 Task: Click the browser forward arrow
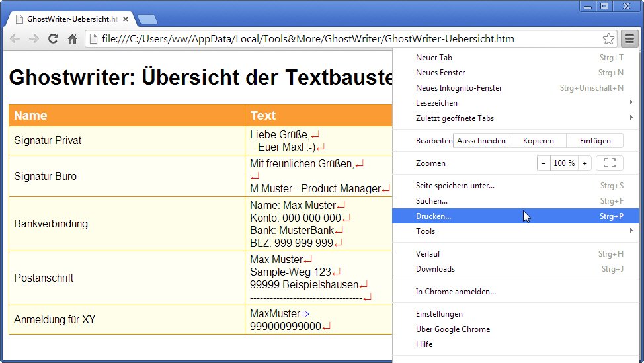coord(34,39)
